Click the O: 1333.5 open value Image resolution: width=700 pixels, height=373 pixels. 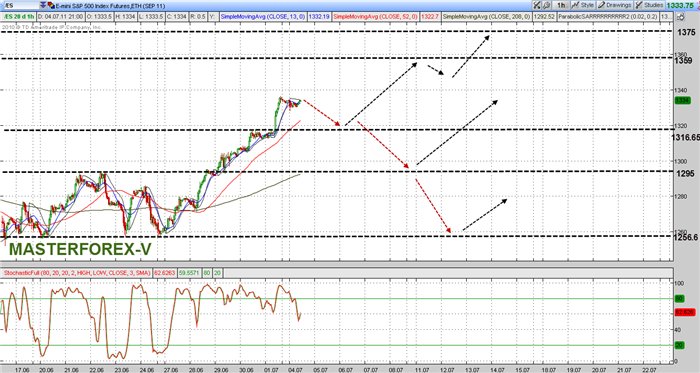(x=100, y=17)
